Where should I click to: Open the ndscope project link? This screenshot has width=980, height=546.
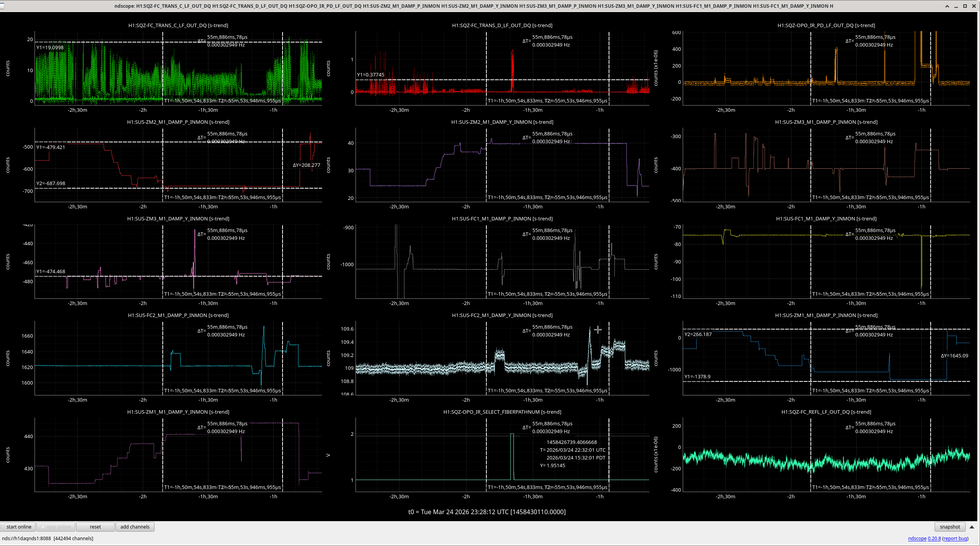tap(917, 538)
